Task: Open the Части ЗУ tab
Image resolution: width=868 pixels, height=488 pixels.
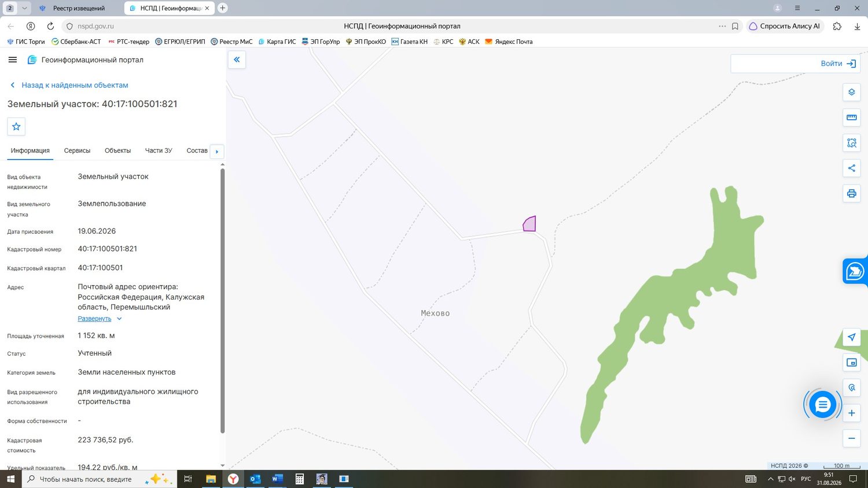Action: [x=159, y=151]
